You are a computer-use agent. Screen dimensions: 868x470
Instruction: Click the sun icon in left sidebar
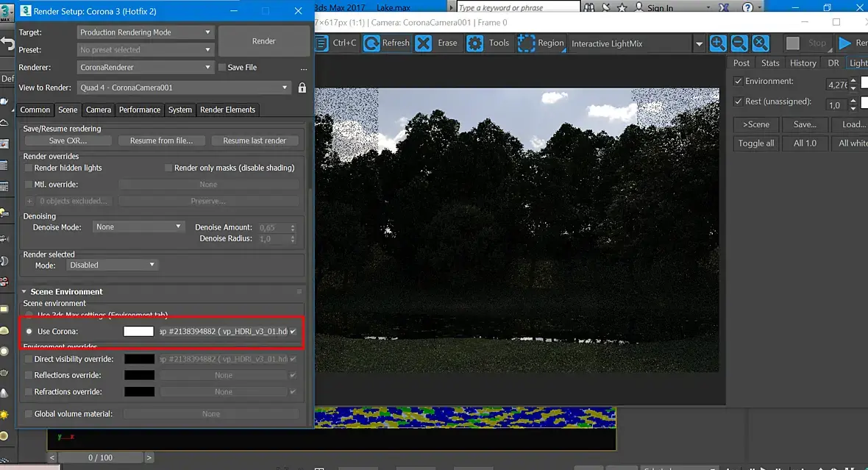[4, 415]
